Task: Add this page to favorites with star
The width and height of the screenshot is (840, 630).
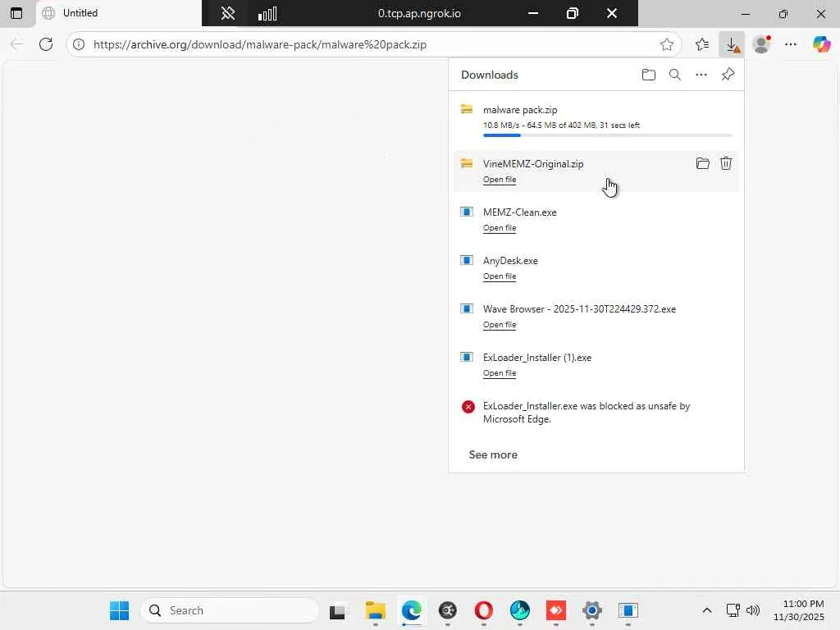Action: (x=666, y=44)
